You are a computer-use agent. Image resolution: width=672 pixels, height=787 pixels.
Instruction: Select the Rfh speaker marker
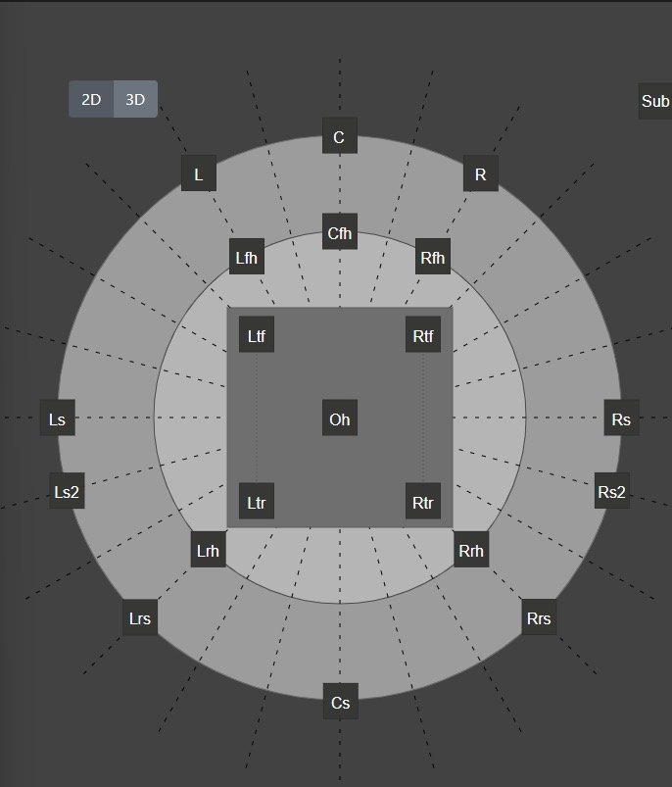[433, 257]
